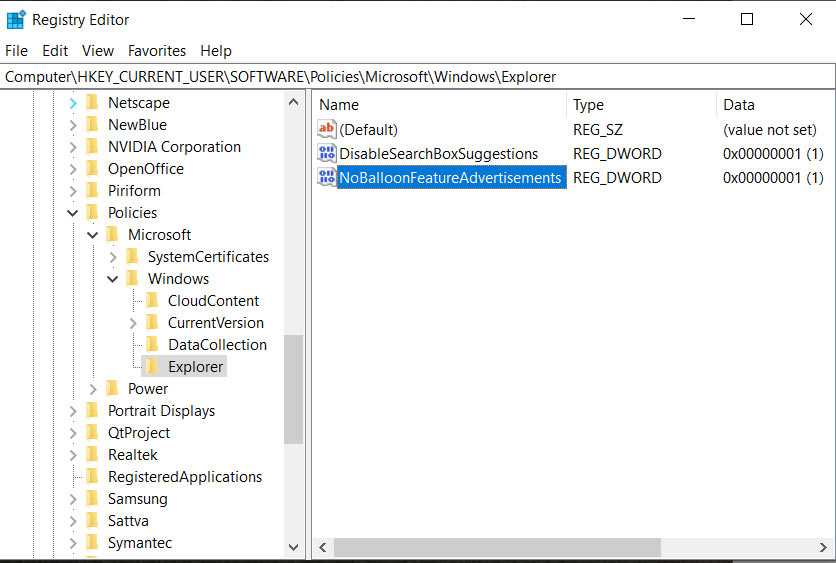
Task: Click the values pane scroll right arrow
Action: [824, 547]
